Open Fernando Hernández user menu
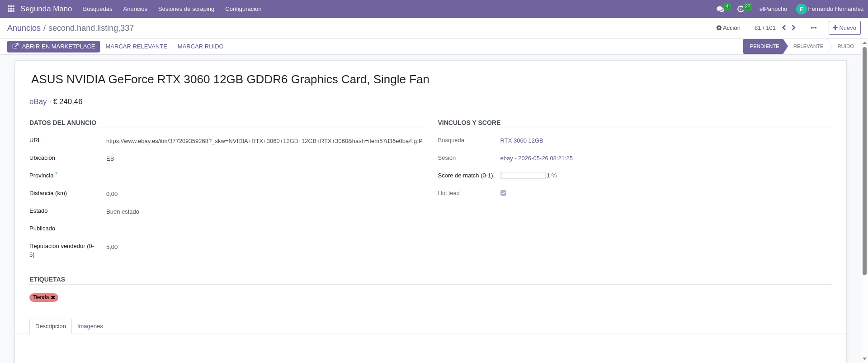The image size is (868, 363). coord(830,9)
